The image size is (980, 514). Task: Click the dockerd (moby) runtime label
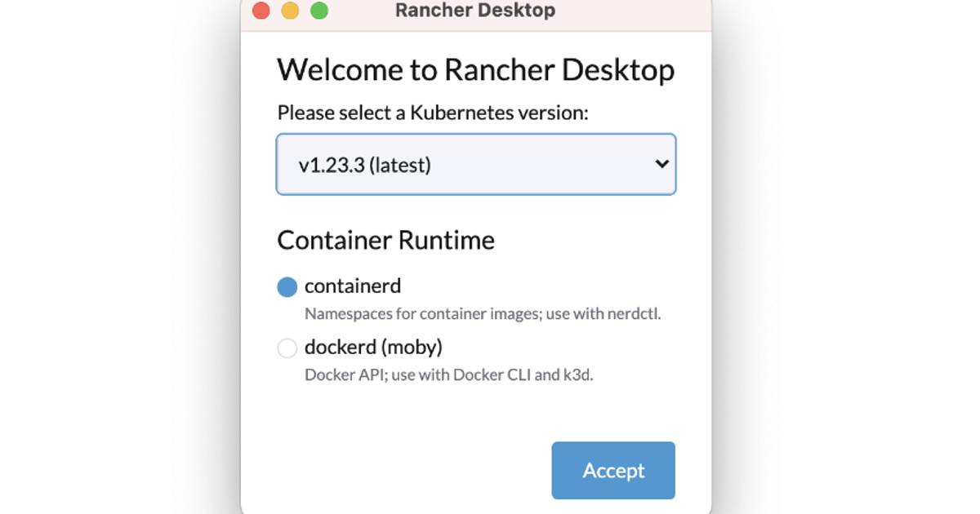(x=373, y=348)
